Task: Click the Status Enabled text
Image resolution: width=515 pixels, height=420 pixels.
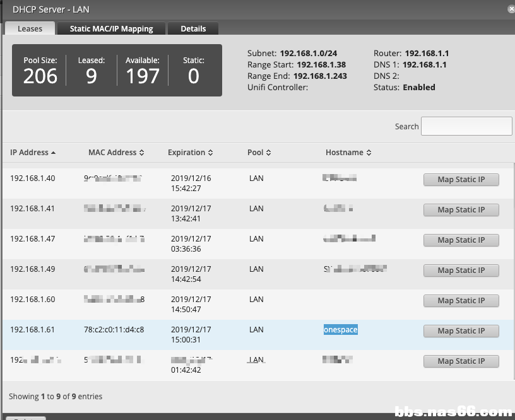Action: 419,87
